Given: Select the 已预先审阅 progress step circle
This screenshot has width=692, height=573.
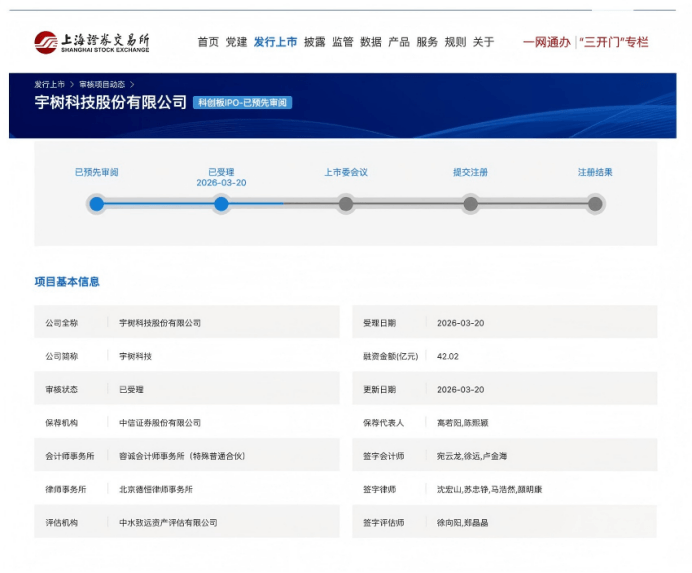Looking at the screenshot, I should click(x=96, y=204).
